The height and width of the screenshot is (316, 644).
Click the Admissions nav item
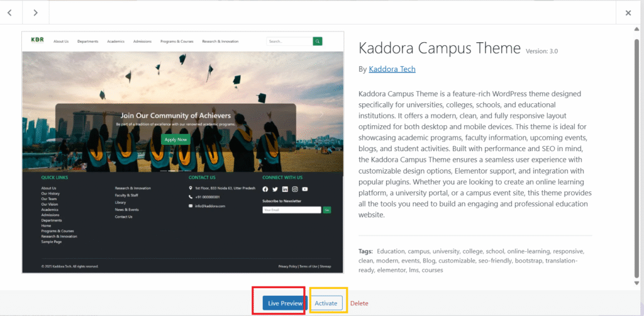pyautogui.click(x=142, y=42)
